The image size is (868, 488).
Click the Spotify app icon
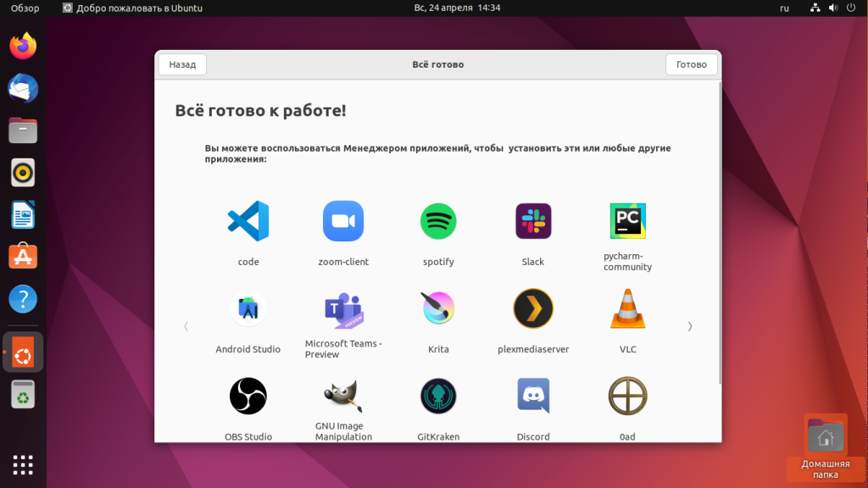pos(438,221)
